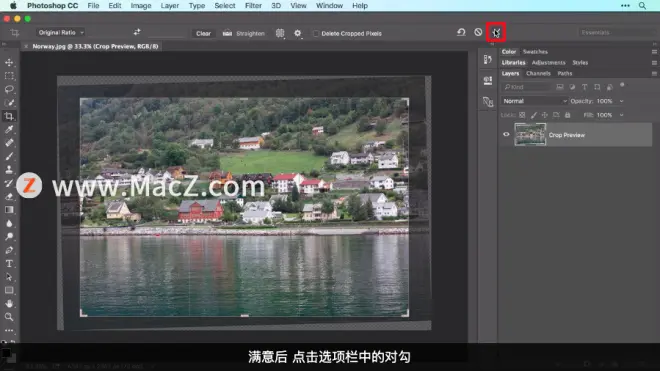Click the Clear button
This screenshot has width=660, height=371.
203,33
